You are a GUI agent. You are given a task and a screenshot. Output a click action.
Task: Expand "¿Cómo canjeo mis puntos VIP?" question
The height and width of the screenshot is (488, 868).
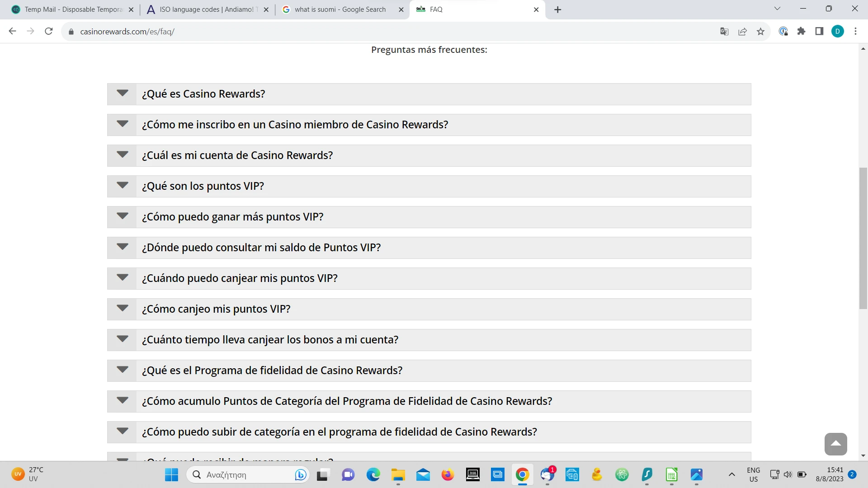click(x=429, y=309)
